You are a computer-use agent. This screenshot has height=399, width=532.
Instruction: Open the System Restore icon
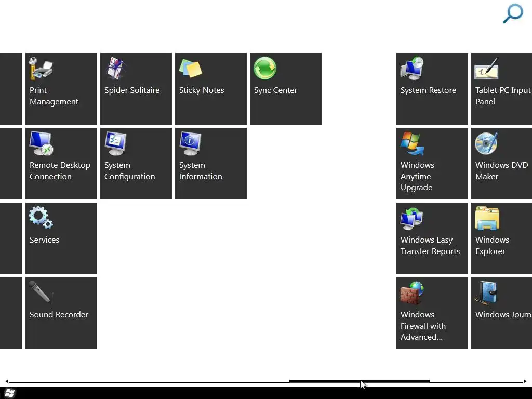point(412,68)
